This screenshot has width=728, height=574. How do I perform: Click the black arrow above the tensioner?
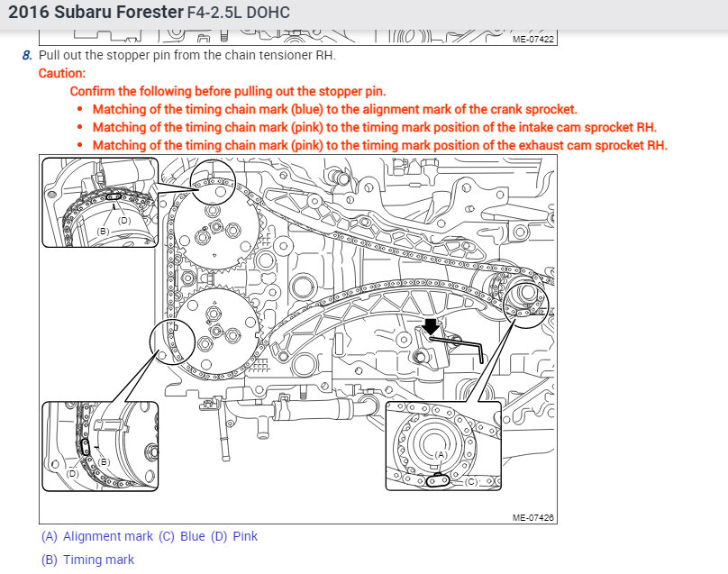[432, 326]
